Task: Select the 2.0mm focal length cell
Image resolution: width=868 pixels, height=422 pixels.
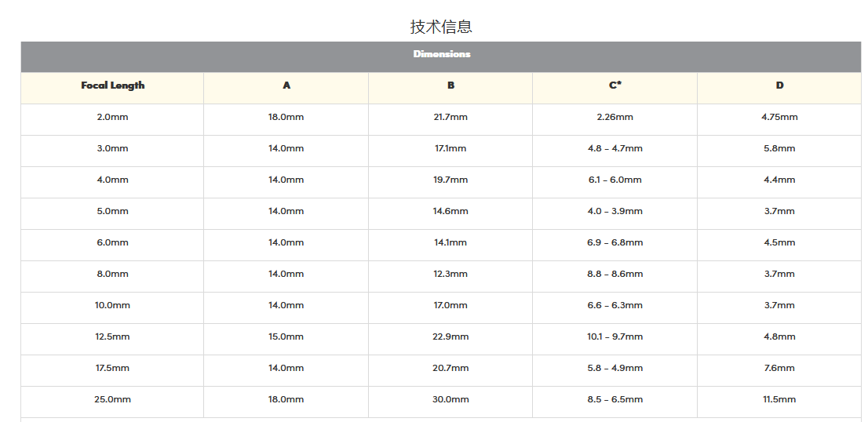Action: tap(112, 117)
